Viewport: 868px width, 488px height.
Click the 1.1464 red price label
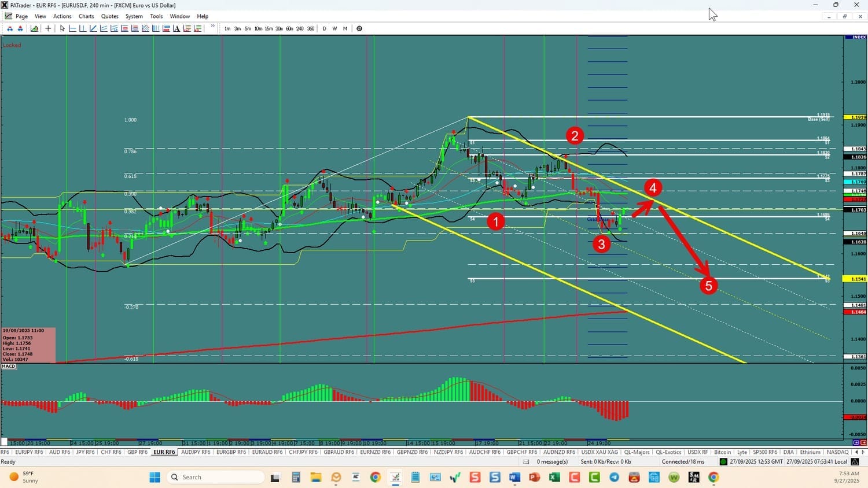(x=855, y=312)
